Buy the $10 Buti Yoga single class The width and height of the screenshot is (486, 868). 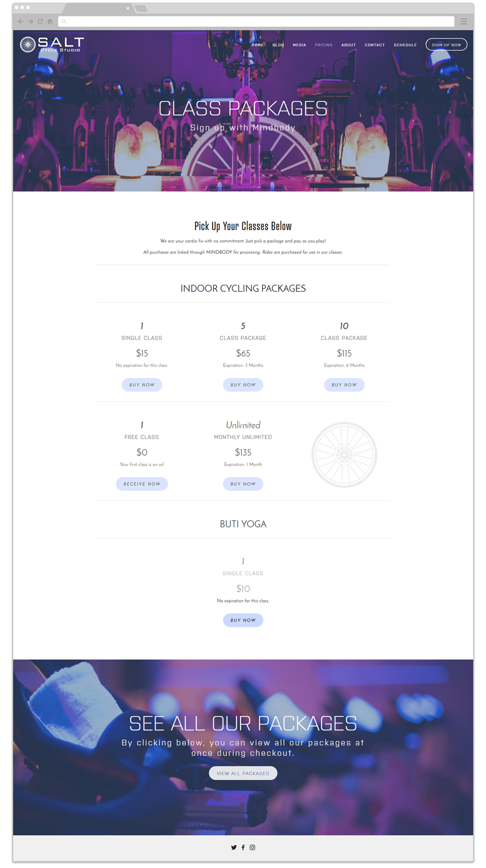click(x=243, y=620)
